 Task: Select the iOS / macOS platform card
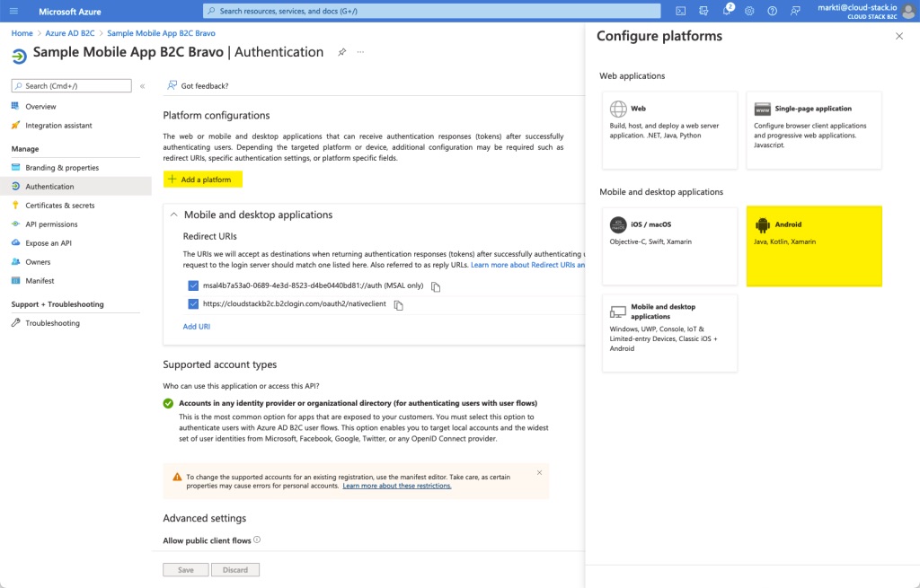pos(669,246)
